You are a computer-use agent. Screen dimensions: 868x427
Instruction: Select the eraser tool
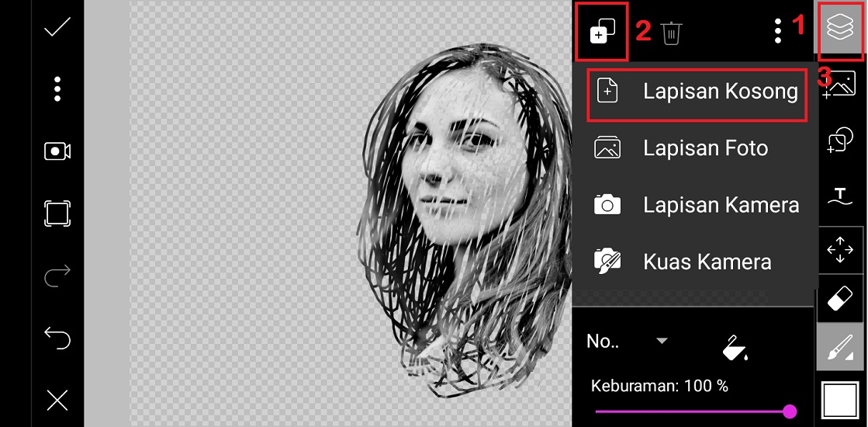840,300
